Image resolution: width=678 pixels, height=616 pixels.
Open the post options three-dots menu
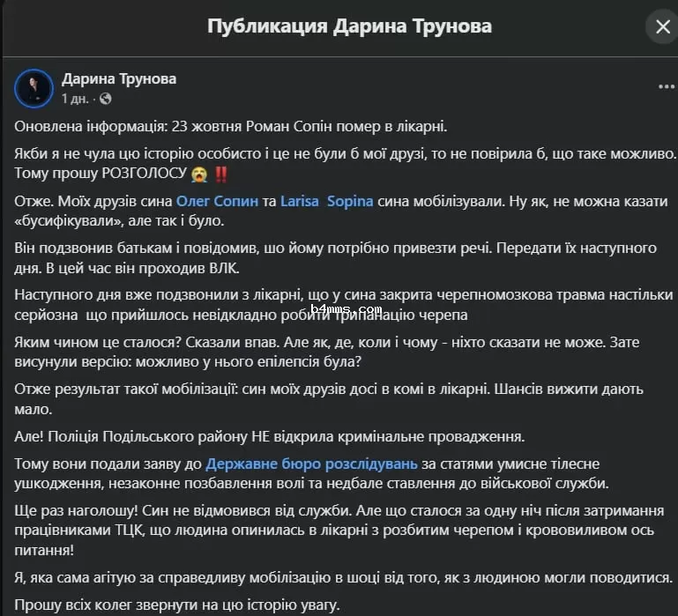667,86
